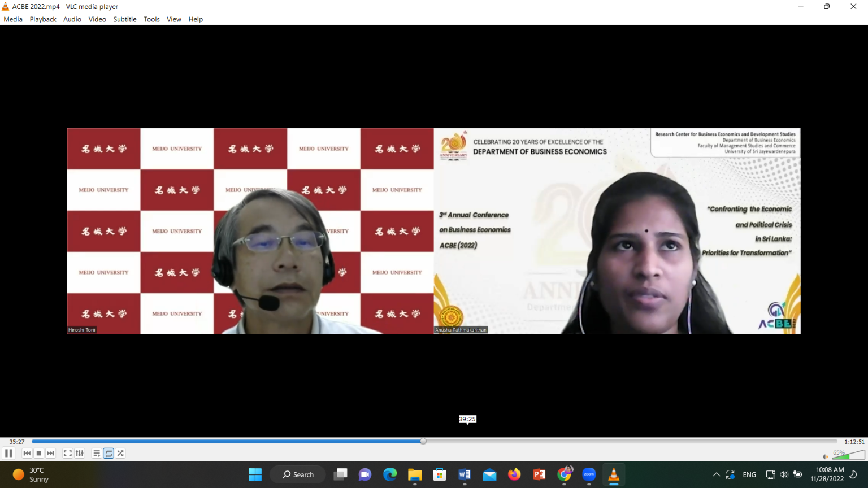Open Microsoft Store from the taskbar
Image resolution: width=868 pixels, height=488 pixels.
[440, 474]
